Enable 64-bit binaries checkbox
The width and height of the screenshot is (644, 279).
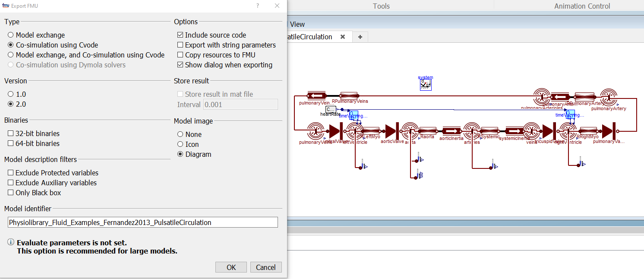11,143
